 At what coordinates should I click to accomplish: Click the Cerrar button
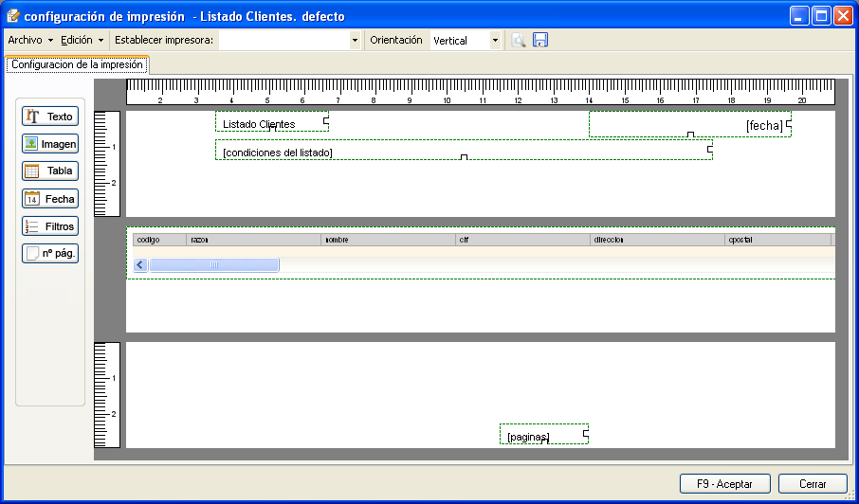click(x=813, y=483)
